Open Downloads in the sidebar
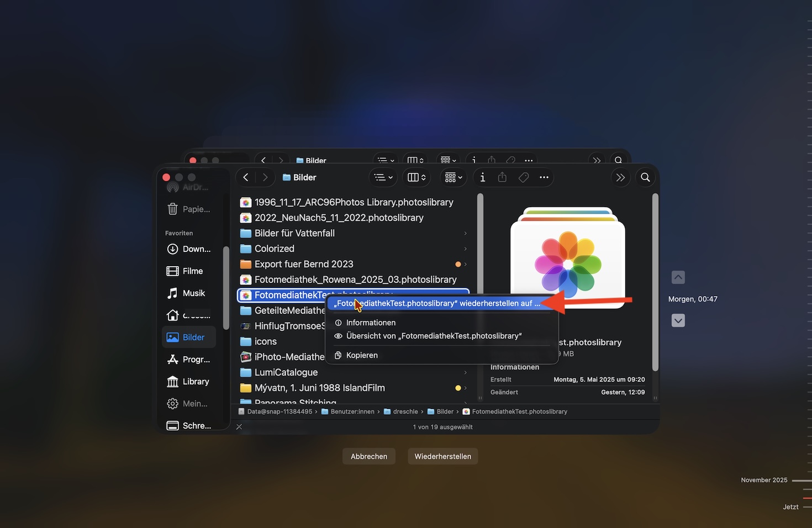This screenshot has width=812, height=528. [188, 249]
